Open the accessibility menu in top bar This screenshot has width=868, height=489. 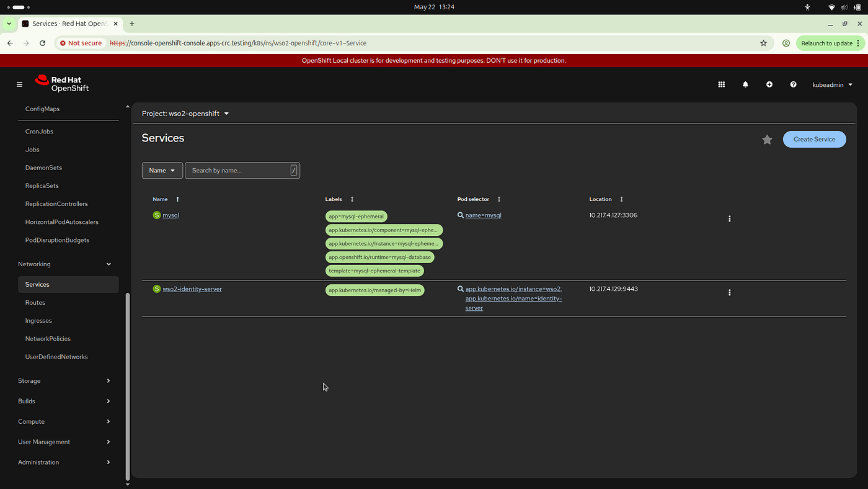point(807,7)
